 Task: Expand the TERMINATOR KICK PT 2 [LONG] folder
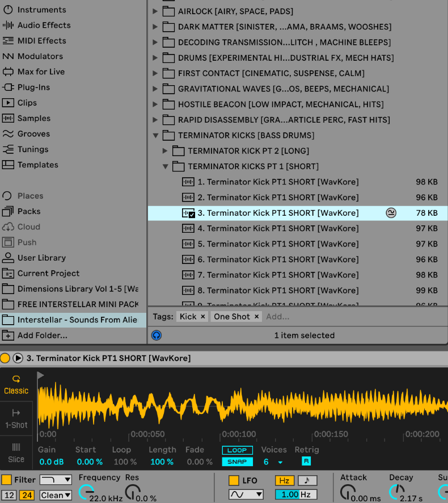(x=165, y=151)
